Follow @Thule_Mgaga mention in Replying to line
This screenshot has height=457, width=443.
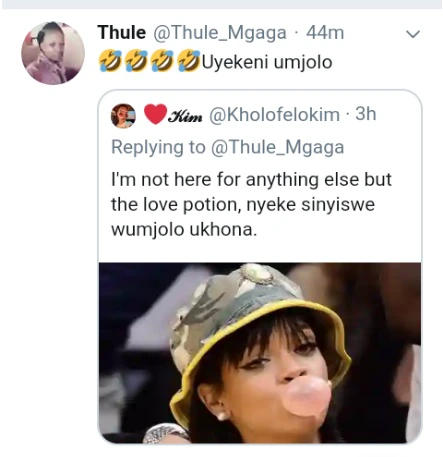tap(277, 147)
